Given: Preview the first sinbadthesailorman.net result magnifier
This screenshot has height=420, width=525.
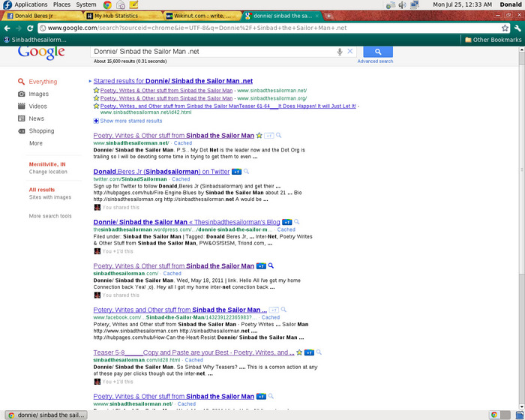Looking at the screenshot, I should point(278,135).
